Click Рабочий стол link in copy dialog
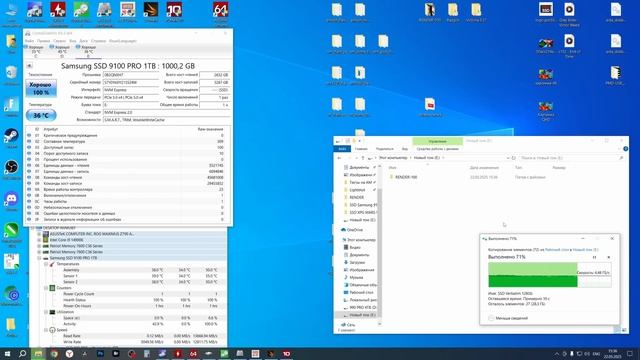The image size is (640, 360). pyautogui.click(x=557, y=249)
